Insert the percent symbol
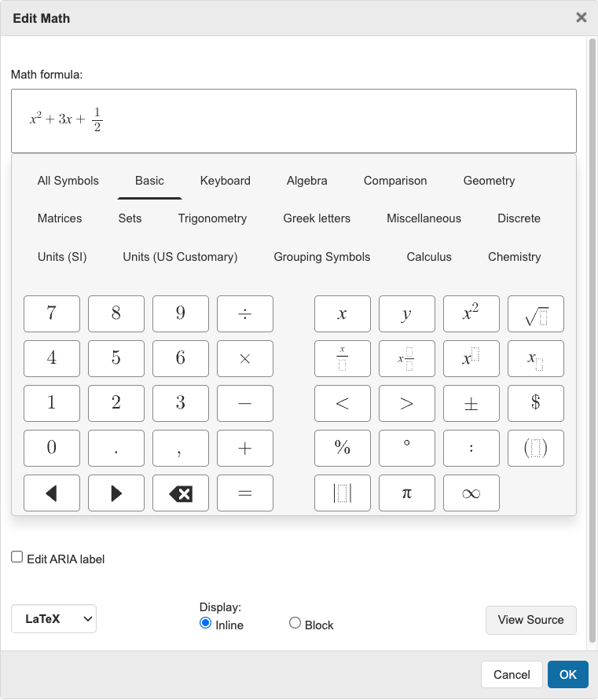Image resolution: width=598 pixels, height=700 pixels. tap(343, 449)
